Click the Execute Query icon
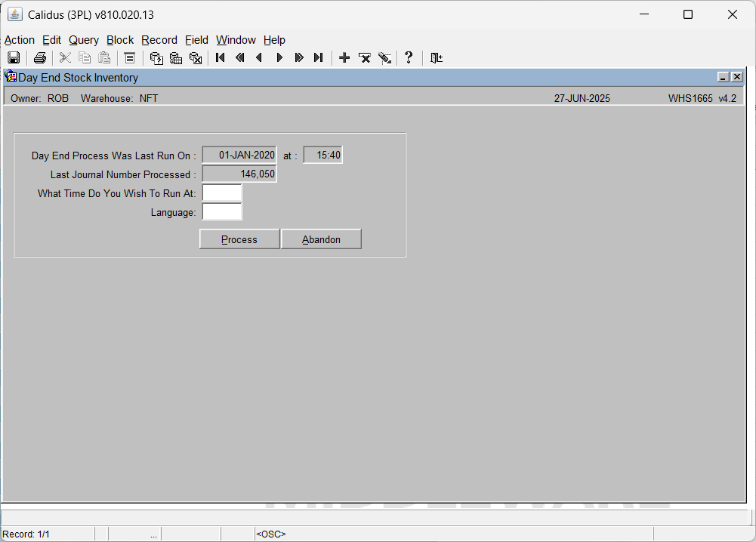The image size is (756, 542). click(176, 58)
